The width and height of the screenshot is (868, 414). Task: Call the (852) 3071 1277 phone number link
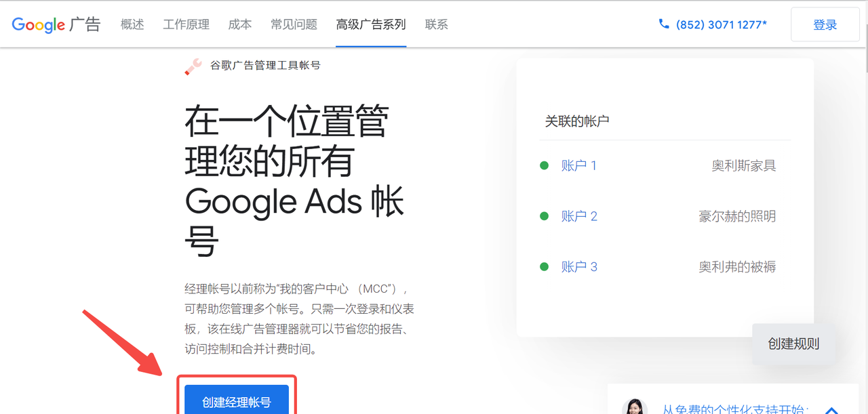tap(722, 24)
